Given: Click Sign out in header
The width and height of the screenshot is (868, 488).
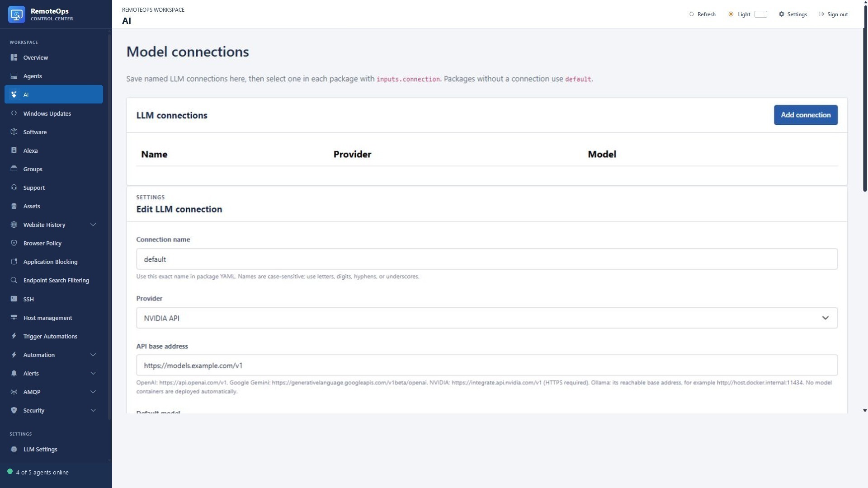Looking at the screenshot, I should (x=833, y=14).
